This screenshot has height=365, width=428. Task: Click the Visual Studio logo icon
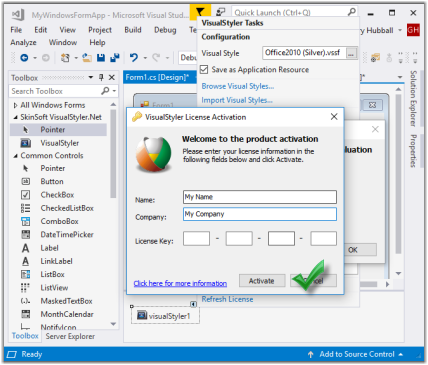[x=18, y=14]
